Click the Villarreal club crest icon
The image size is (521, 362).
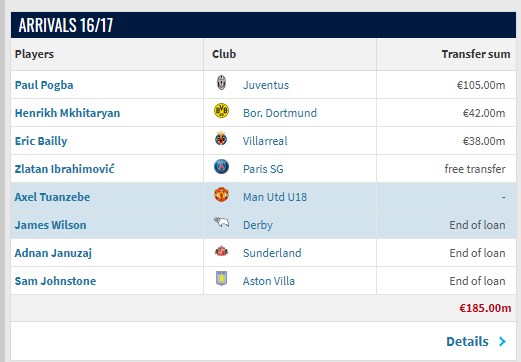221,139
